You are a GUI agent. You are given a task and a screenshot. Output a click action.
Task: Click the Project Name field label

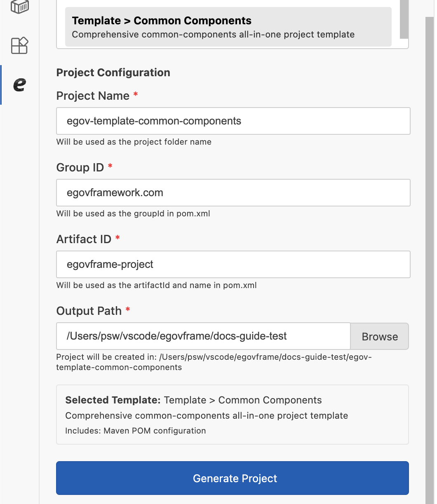click(93, 96)
